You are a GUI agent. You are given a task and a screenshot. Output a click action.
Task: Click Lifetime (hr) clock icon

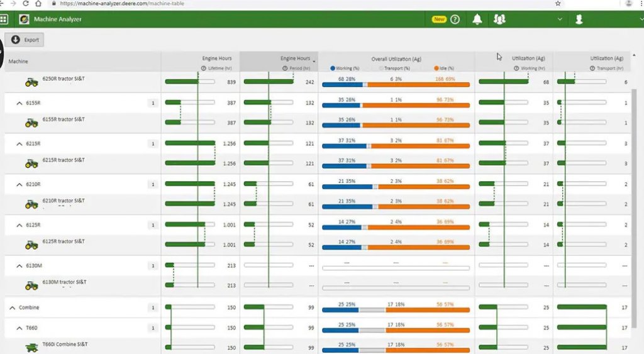coord(204,68)
